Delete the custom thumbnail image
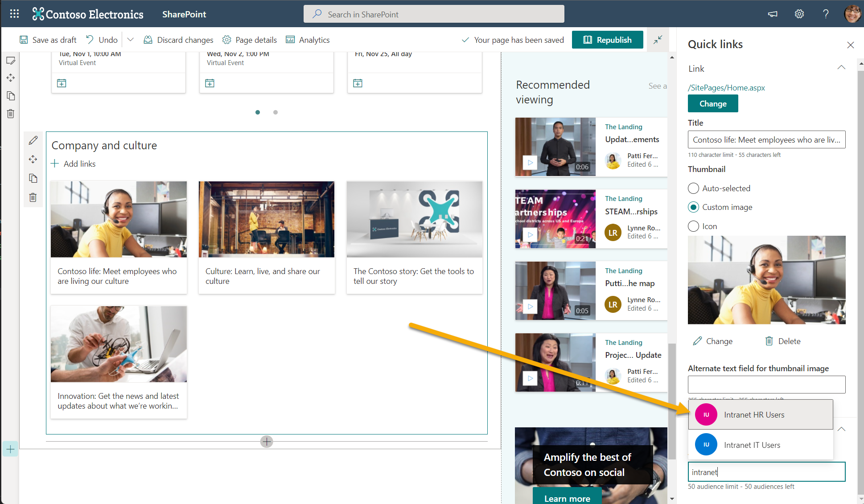This screenshot has width=864, height=504. pos(782,341)
